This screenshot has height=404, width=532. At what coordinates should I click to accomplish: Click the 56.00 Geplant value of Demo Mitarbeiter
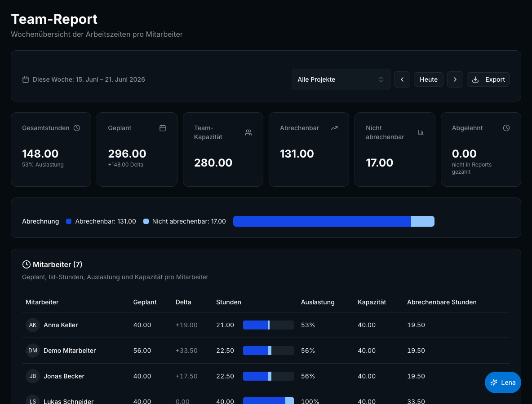tap(142, 351)
